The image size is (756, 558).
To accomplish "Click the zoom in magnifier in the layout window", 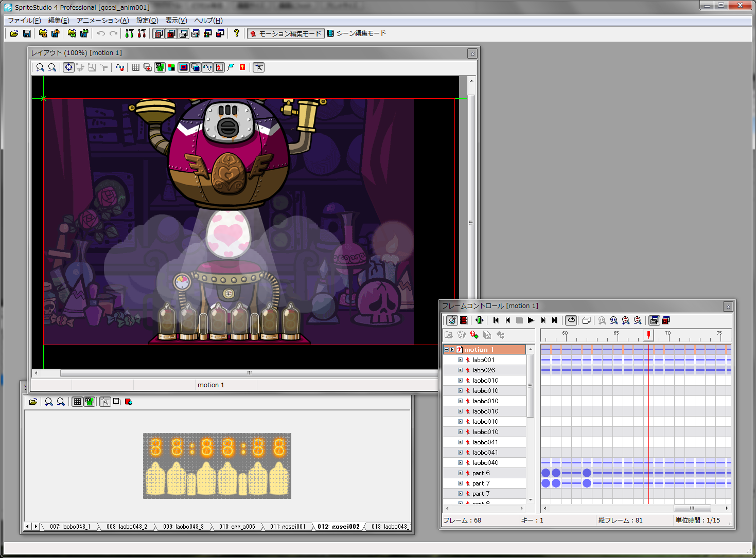I will pos(40,67).
